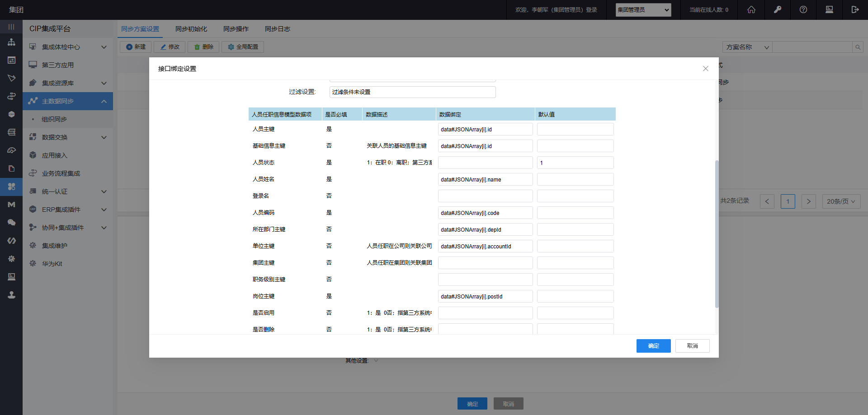Switch to the 同步日志 tab

point(277,29)
